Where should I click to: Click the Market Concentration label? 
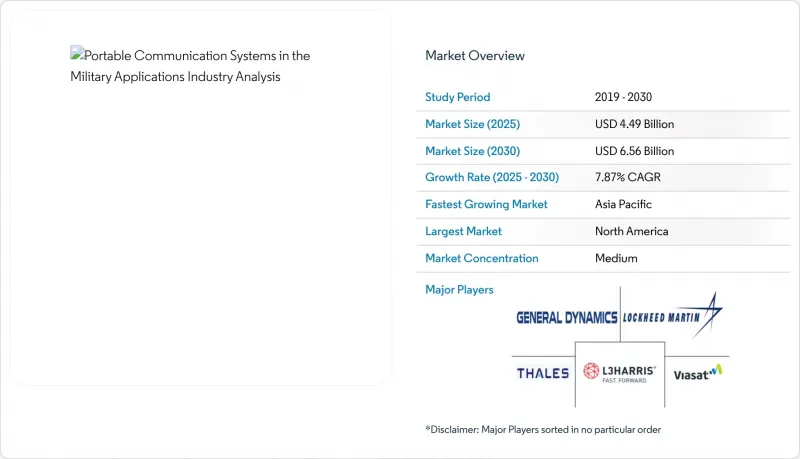pyautogui.click(x=482, y=258)
